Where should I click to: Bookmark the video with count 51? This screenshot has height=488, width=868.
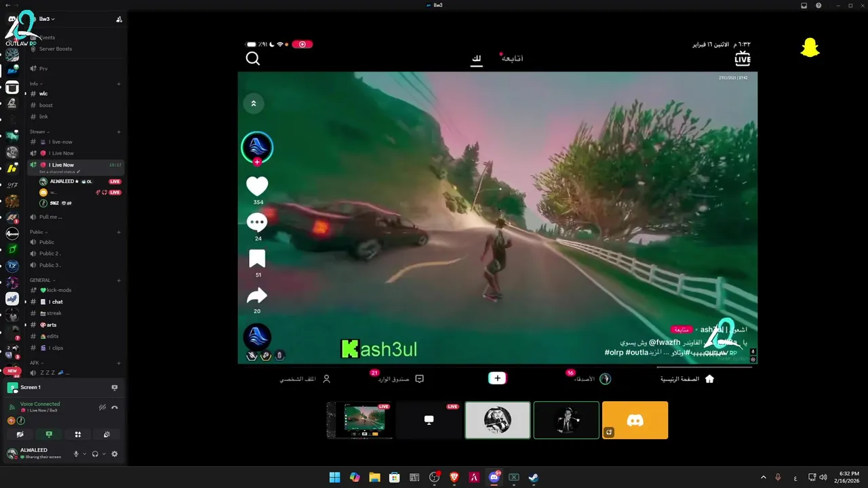(257, 258)
